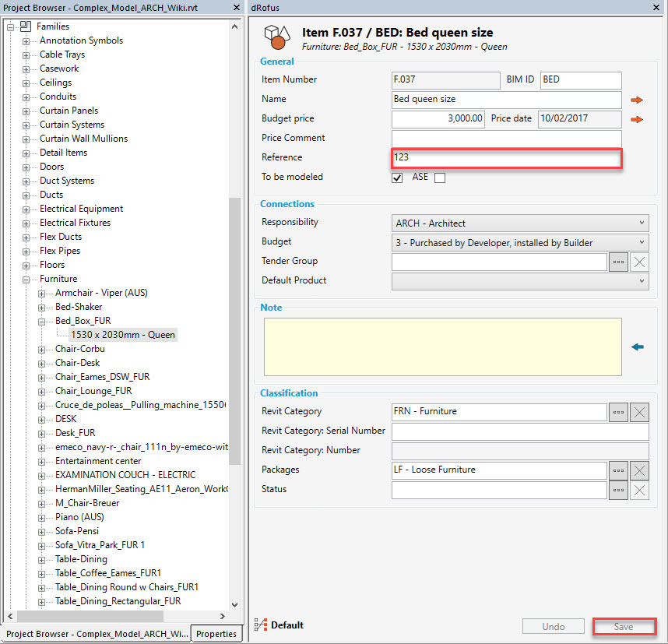Enable the ASE checkbox
This screenshot has height=644, width=668.
point(440,178)
